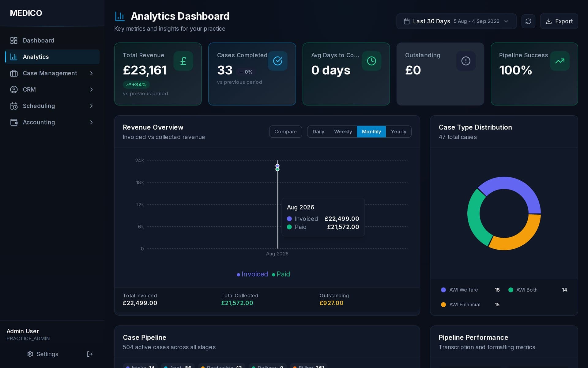This screenshot has width=588, height=368.
Task: Click AWI Both green legend swatch
Action: pyautogui.click(x=511, y=290)
